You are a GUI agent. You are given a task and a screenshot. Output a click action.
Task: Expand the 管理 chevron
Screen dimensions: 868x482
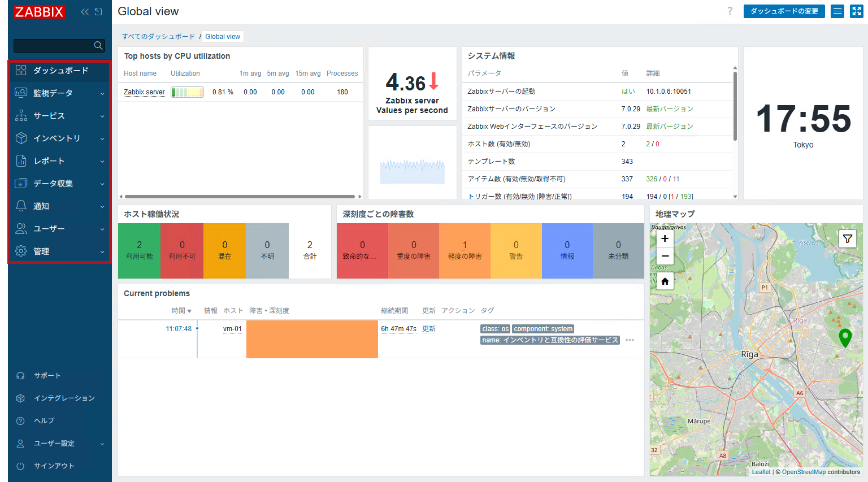point(102,252)
